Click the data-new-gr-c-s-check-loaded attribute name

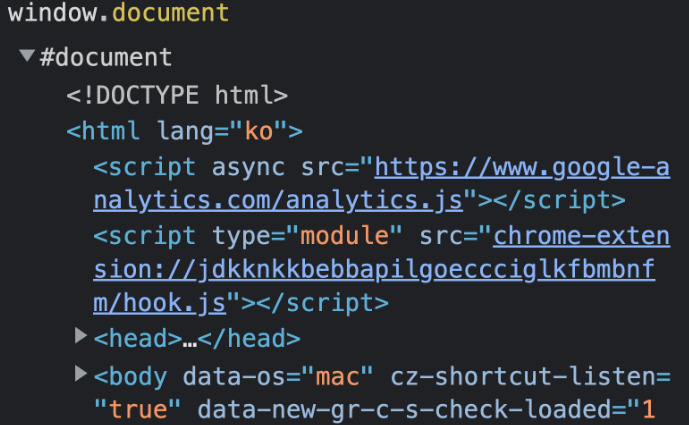[404, 410]
